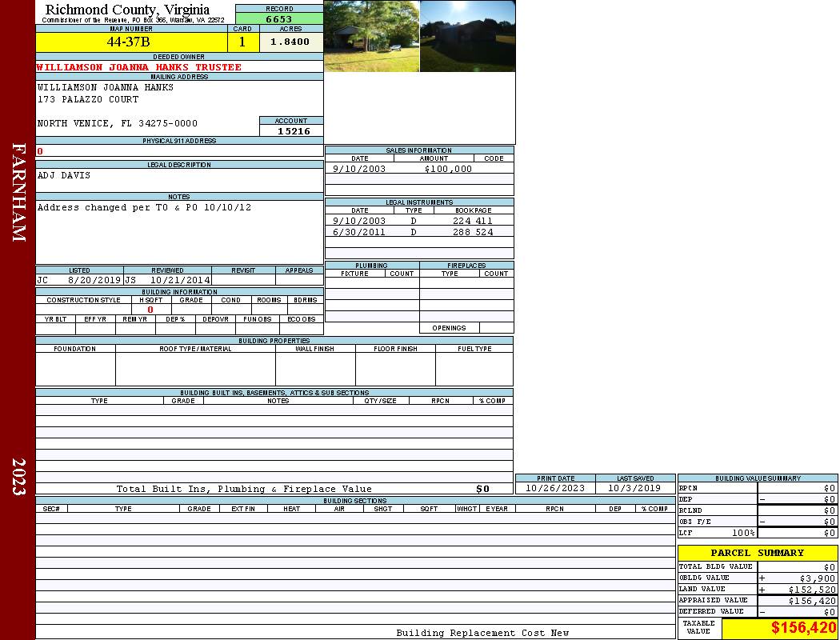
Task: Click the left property photo thumbnail
Action: pos(371,36)
